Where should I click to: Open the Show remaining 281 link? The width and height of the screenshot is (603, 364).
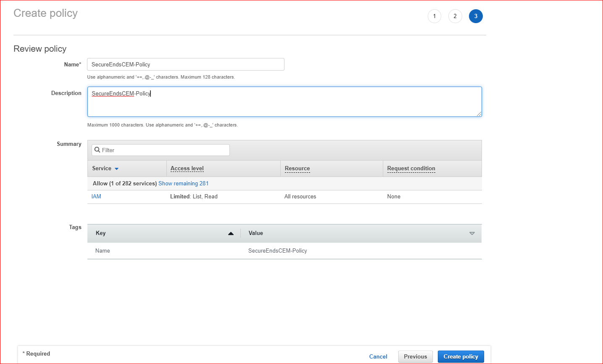pos(183,183)
